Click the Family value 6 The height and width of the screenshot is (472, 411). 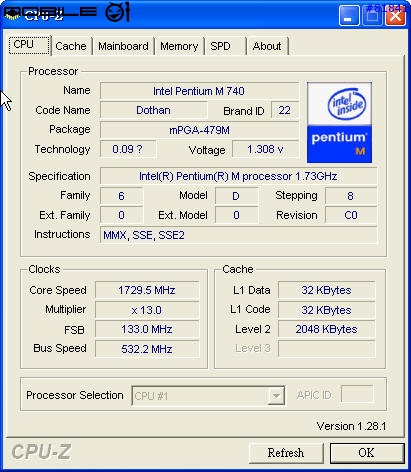point(121,196)
